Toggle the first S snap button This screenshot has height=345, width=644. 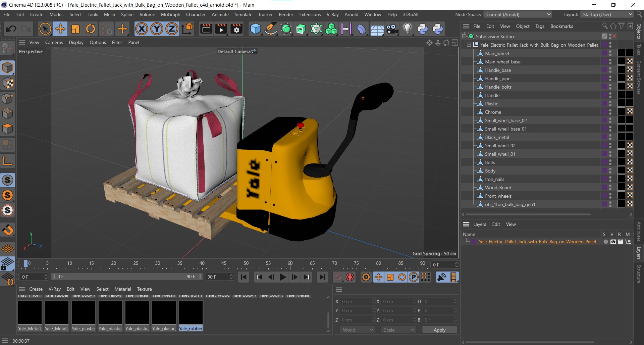[x=7, y=180]
